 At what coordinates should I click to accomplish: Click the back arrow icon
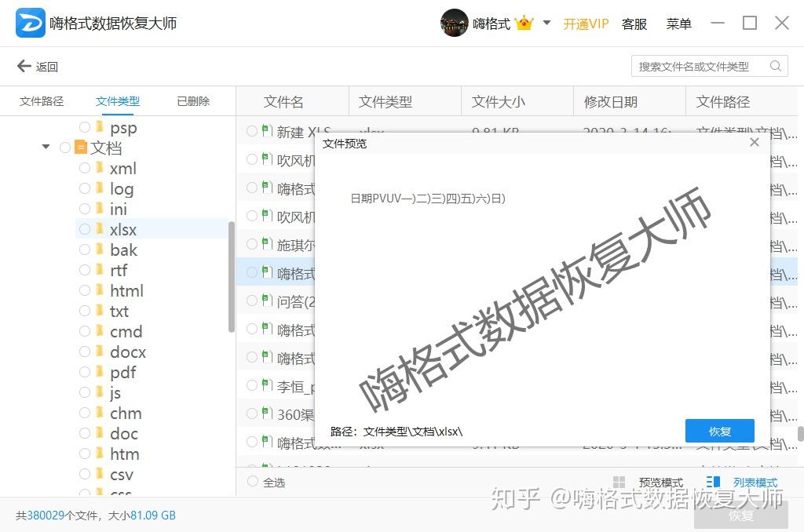(24, 66)
